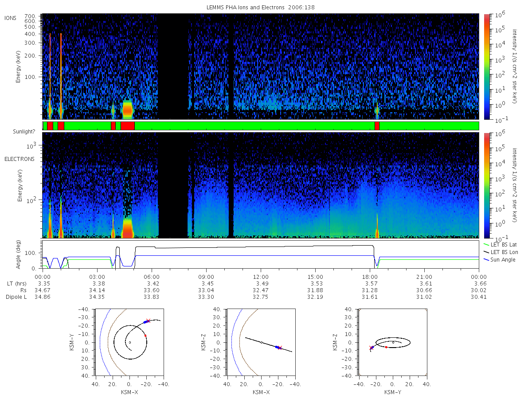Select the Rs value 30.02
532x399 pixels.
(x=479, y=290)
